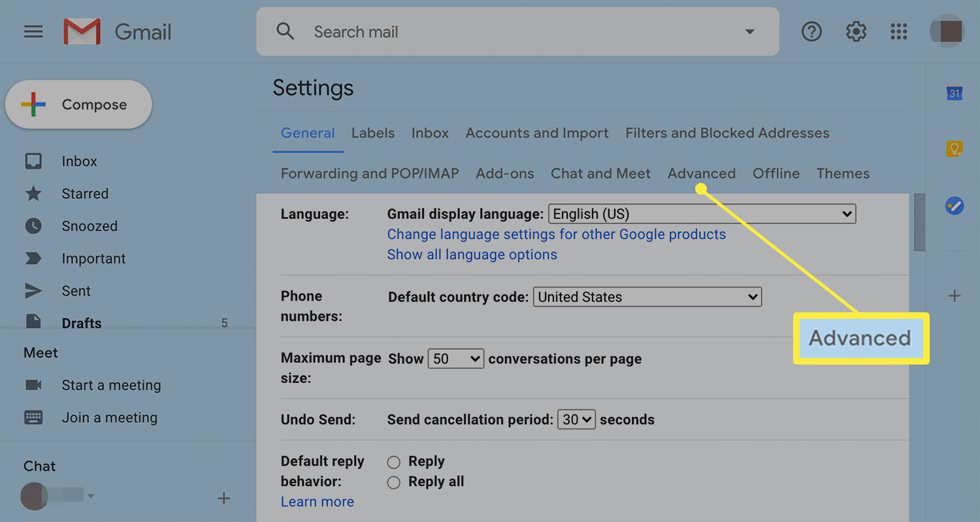
Task: Open the Google apps grid
Action: point(899,31)
